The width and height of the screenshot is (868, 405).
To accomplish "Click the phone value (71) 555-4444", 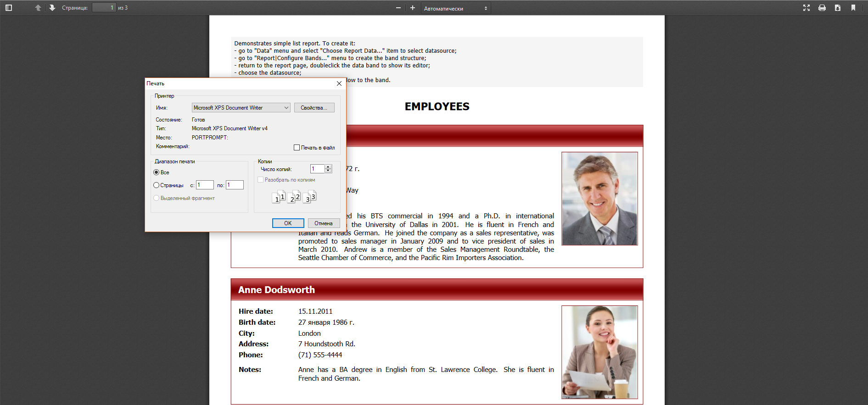I will pos(320,355).
